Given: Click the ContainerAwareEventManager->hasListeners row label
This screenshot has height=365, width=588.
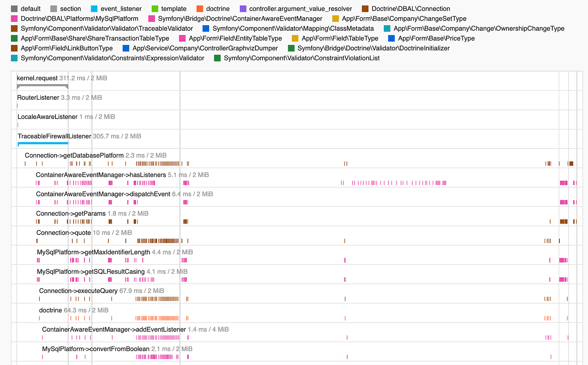Looking at the screenshot, I should click(101, 175).
